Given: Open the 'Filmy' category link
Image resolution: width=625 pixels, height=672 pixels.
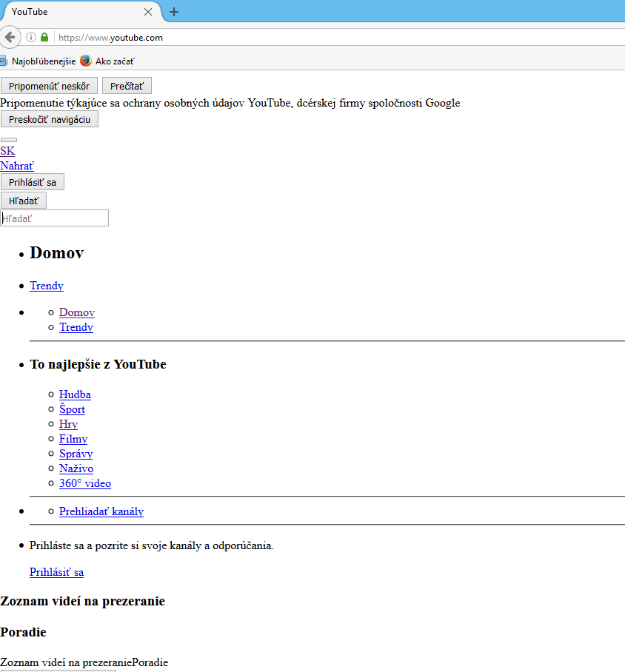Looking at the screenshot, I should 73,438.
